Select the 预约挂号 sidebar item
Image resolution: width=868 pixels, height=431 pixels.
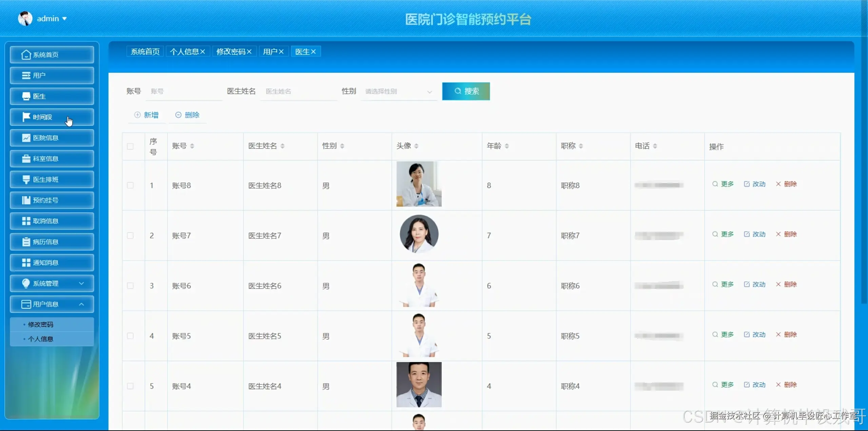(x=52, y=200)
